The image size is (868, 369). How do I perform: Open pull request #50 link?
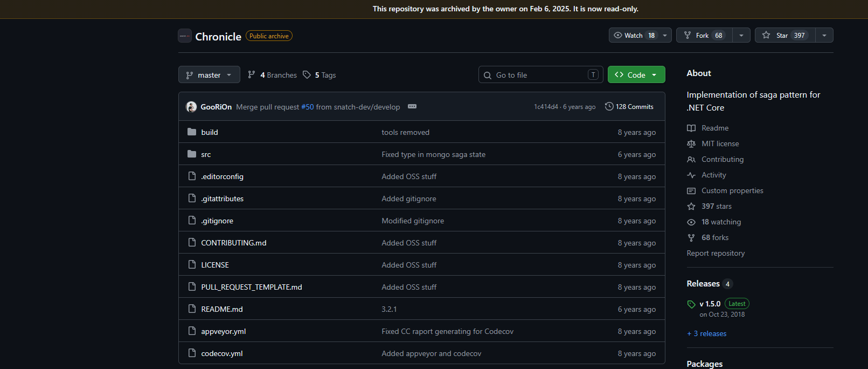(x=307, y=107)
